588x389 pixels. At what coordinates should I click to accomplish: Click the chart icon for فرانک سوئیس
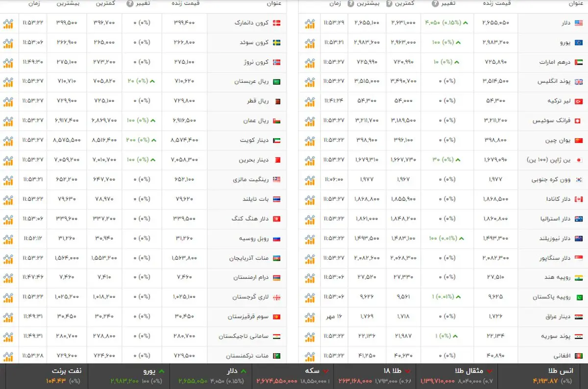(x=310, y=121)
